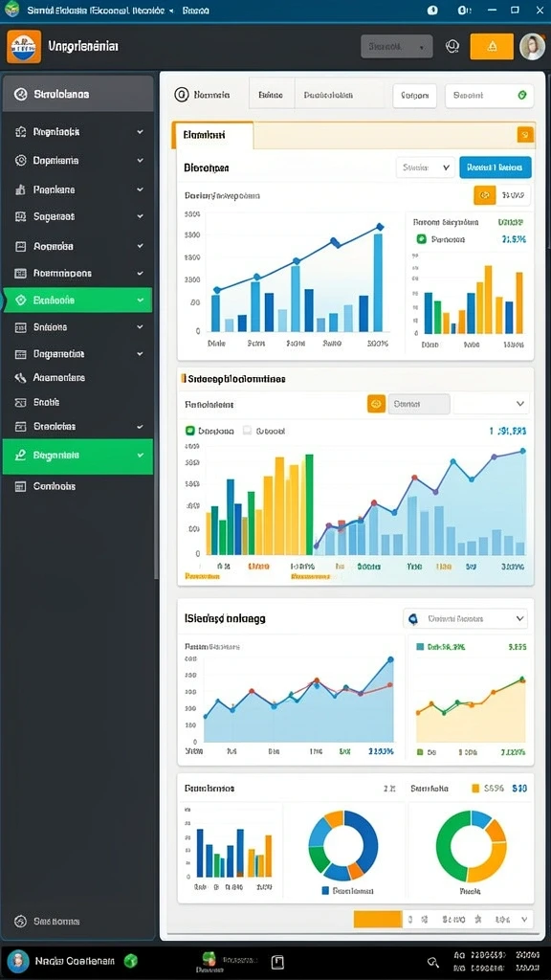Click the green app icon in the title bar
551x980 pixels.
tap(11, 10)
